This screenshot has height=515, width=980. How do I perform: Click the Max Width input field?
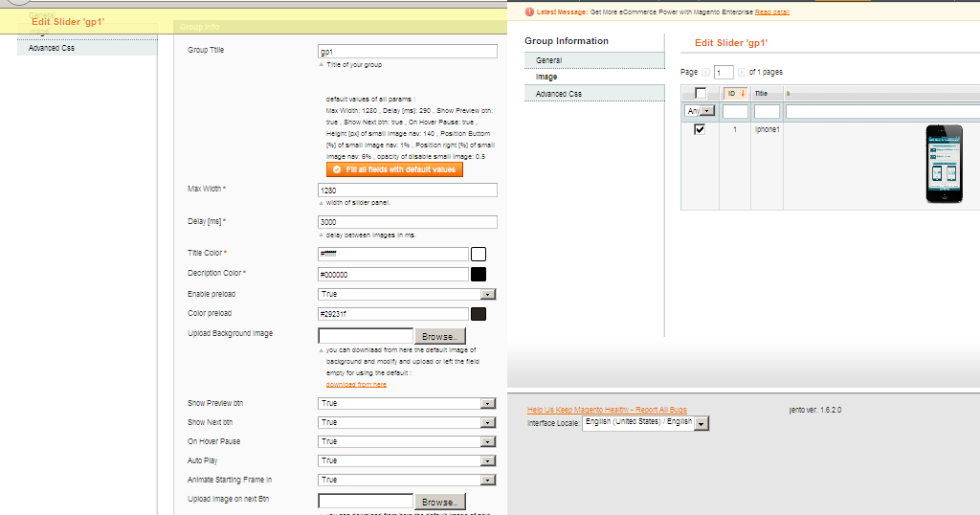(408, 190)
